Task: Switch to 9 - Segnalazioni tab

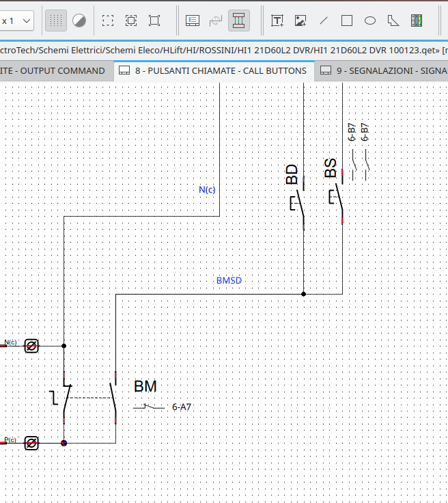Action: pos(382,70)
